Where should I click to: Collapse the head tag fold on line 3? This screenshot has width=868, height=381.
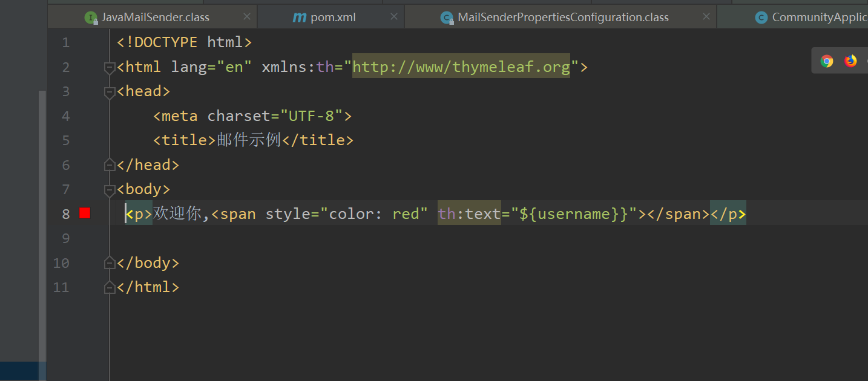point(110,92)
